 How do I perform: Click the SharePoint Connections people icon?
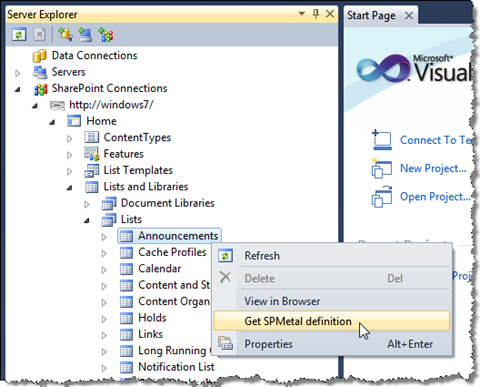coord(40,89)
